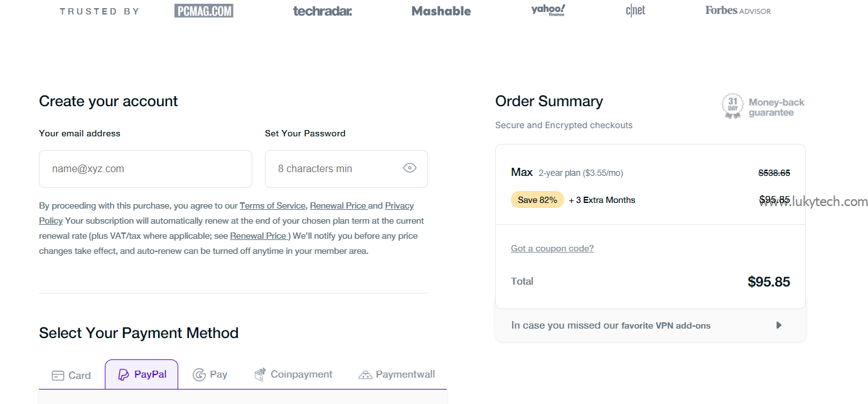Click the Got a coupon code link
The height and width of the screenshot is (404, 868).
point(552,248)
